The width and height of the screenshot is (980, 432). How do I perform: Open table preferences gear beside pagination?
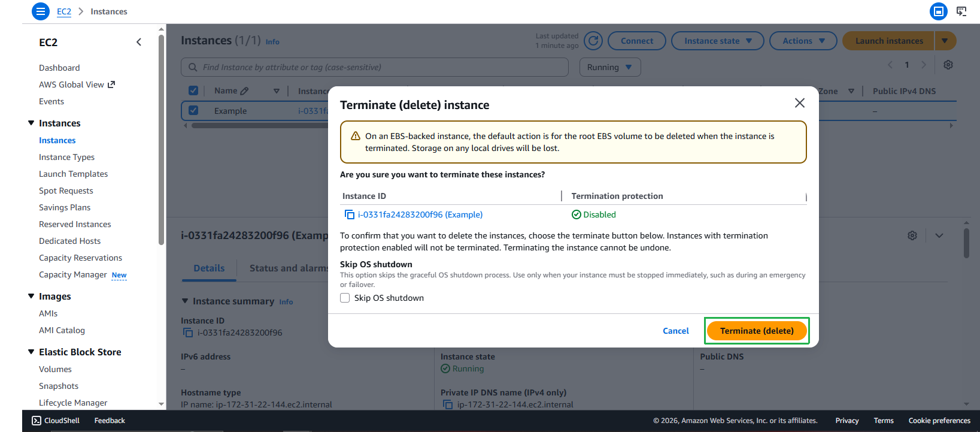click(948, 65)
